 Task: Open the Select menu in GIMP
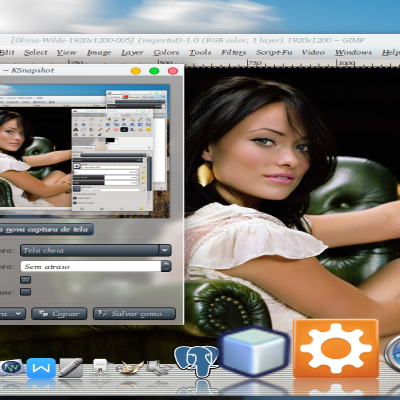[x=36, y=52]
